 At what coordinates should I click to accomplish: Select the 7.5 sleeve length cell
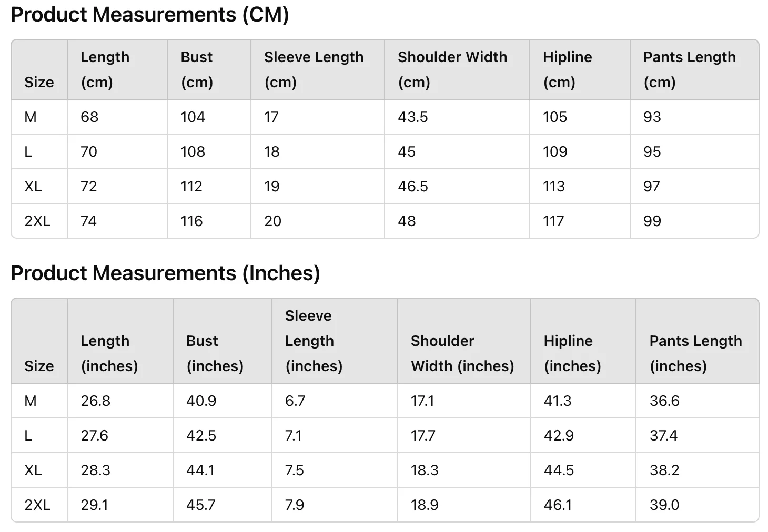[335, 470]
